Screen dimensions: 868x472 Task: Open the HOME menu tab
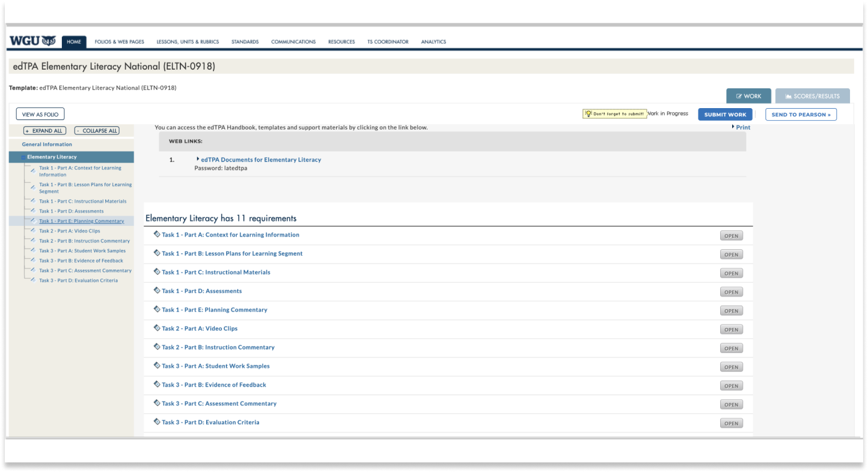(x=74, y=41)
